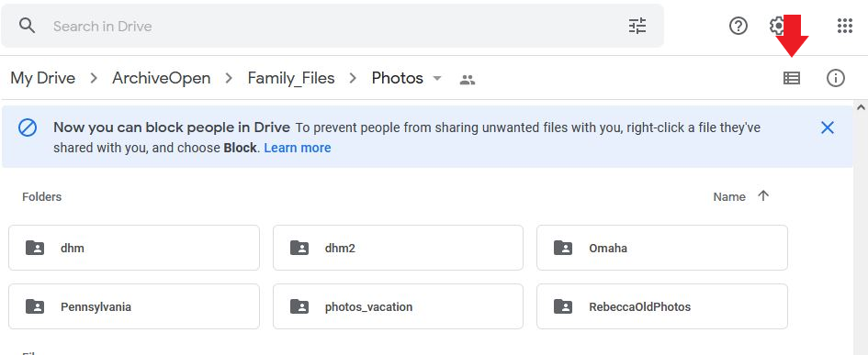Viewport: 868px width, 355px height.
Task: Select the Pennsylvania folder
Action: [x=134, y=306]
